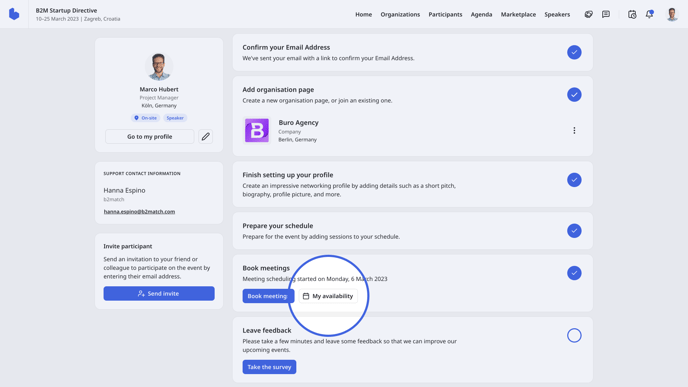Click the Buro Agency logo
The image size is (688, 387).
pos(257,130)
